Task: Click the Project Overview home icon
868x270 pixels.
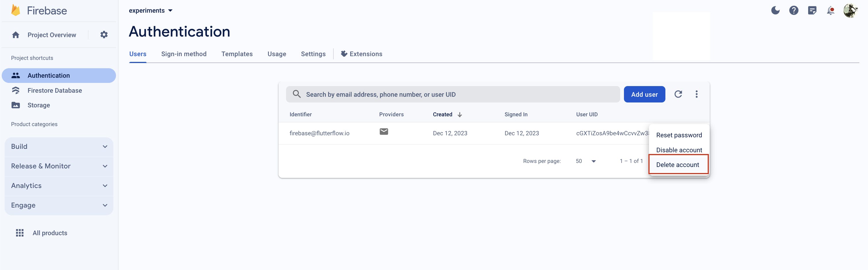Action: click(x=16, y=35)
